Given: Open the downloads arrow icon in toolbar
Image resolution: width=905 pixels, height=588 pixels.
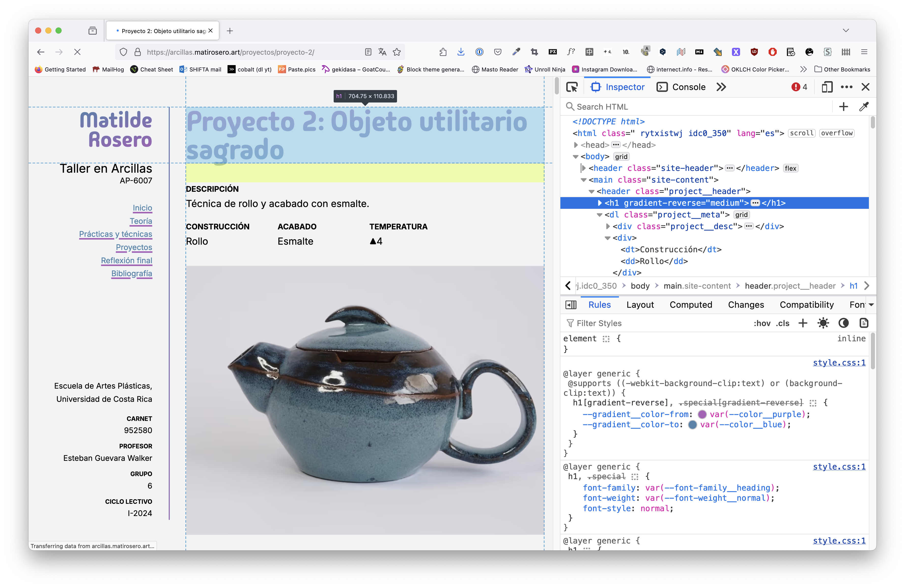Looking at the screenshot, I should (461, 52).
